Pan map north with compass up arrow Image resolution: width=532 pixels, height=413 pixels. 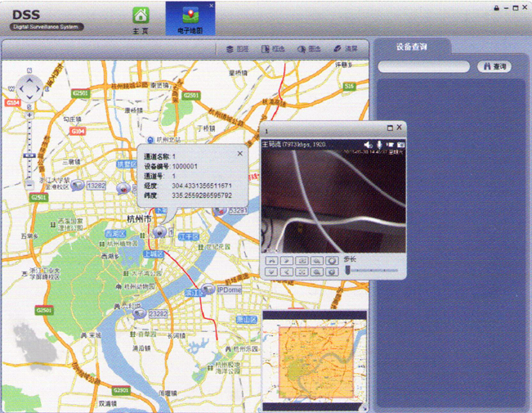pyautogui.click(x=29, y=80)
